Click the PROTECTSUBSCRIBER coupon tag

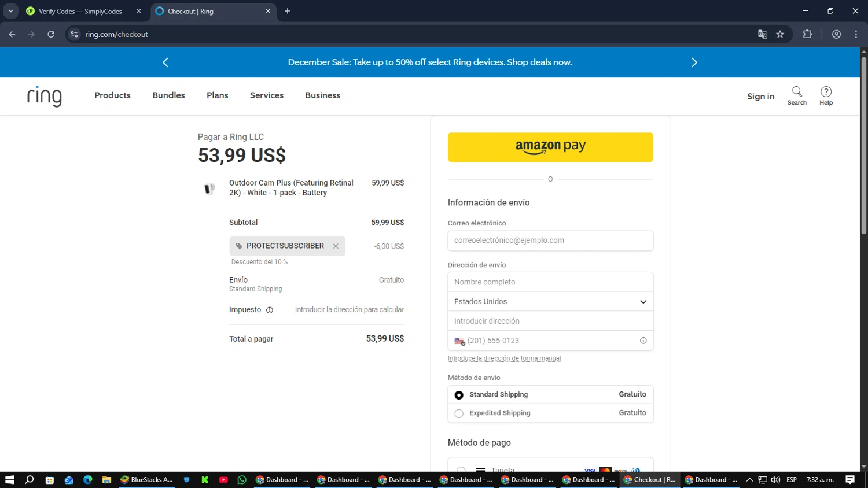pyautogui.click(x=287, y=246)
